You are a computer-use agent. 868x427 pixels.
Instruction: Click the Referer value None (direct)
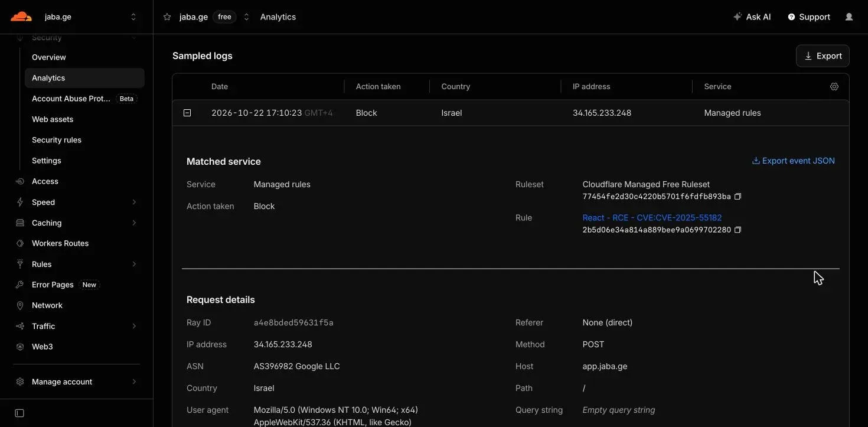click(607, 322)
